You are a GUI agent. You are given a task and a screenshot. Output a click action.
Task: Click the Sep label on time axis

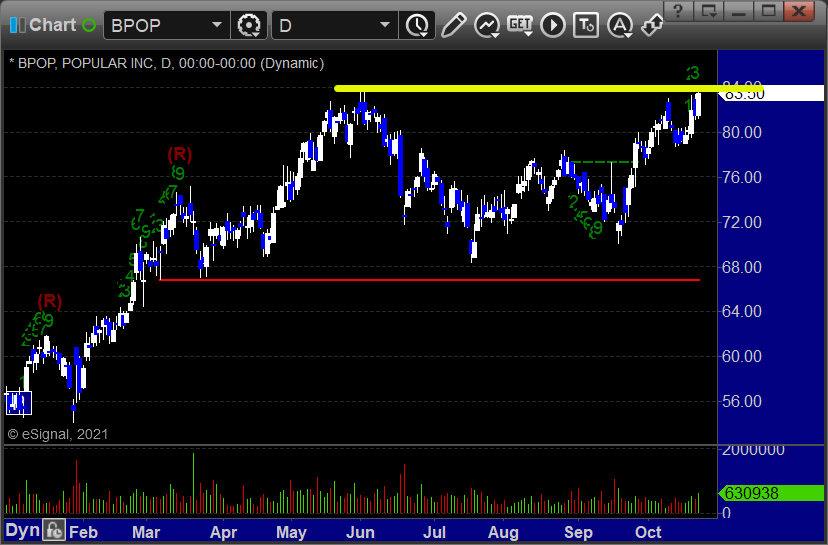click(578, 532)
